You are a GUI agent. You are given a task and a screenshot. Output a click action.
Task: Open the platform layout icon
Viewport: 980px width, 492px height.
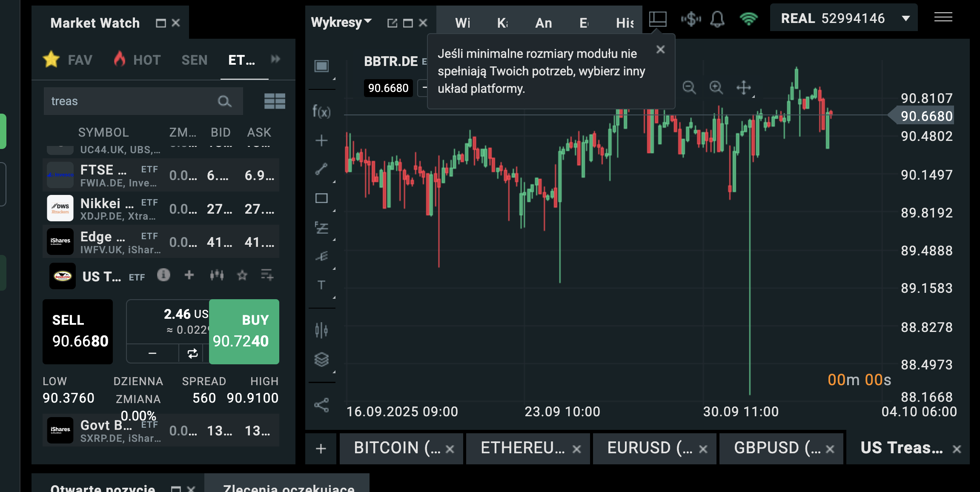657,19
